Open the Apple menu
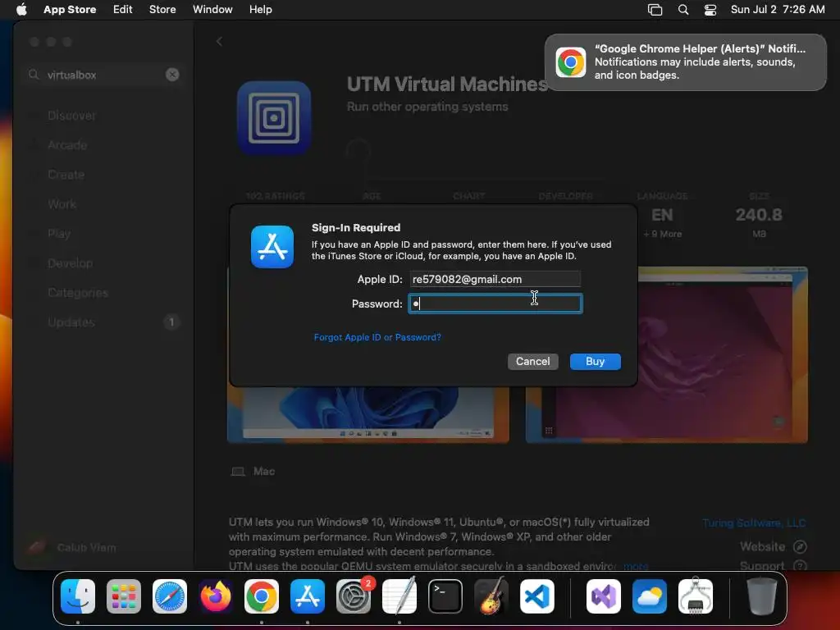This screenshot has width=840, height=630. pyautogui.click(x=21, y=9)
